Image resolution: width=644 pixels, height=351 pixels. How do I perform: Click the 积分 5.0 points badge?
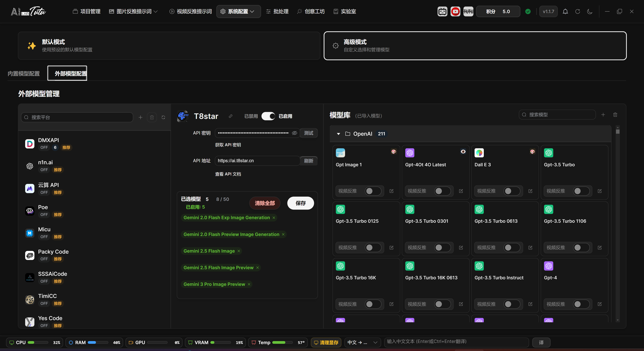498,12
